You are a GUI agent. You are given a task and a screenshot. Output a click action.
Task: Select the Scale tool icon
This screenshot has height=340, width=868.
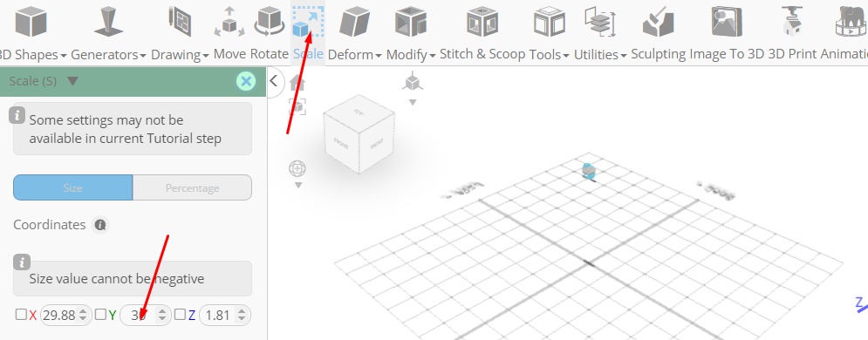(308, 22)
